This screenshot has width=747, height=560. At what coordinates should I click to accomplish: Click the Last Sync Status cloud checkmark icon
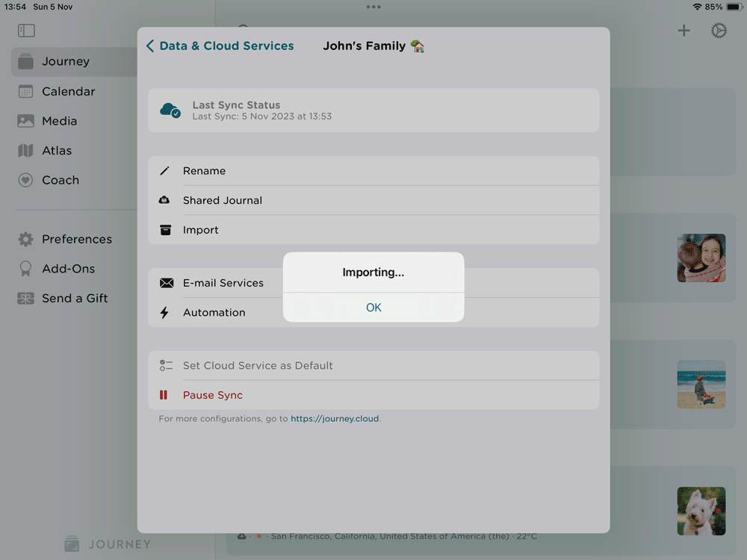click(x=170, y=110)
